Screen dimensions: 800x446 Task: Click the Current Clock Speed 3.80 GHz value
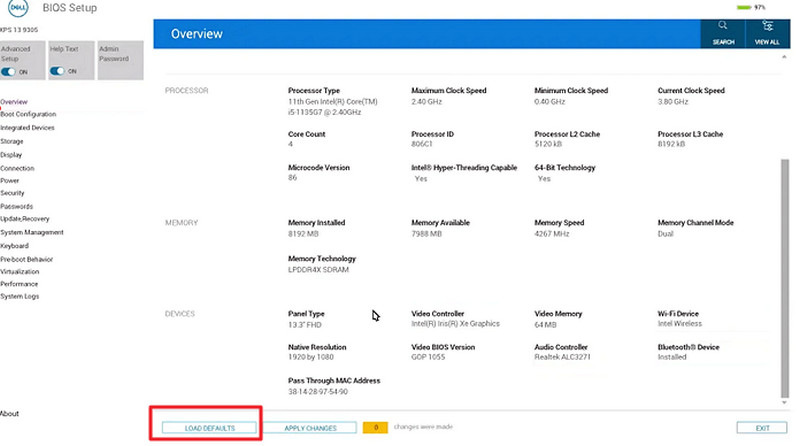673,102
